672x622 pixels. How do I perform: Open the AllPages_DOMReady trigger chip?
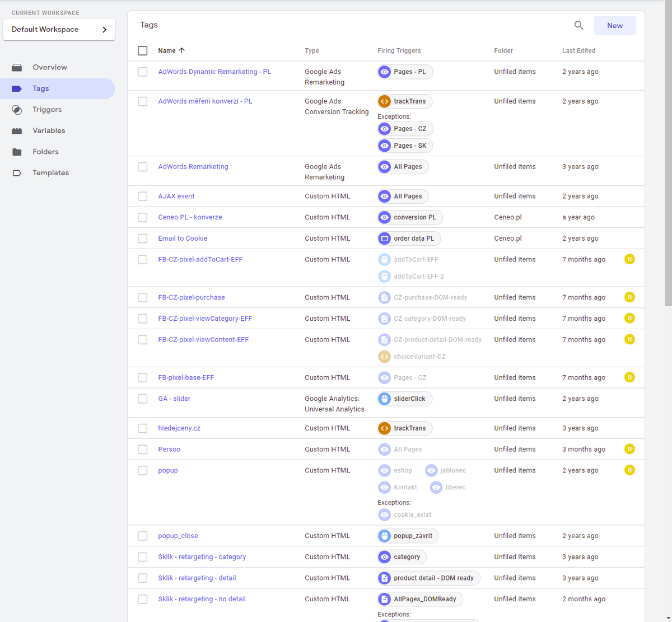click(420, 599)
